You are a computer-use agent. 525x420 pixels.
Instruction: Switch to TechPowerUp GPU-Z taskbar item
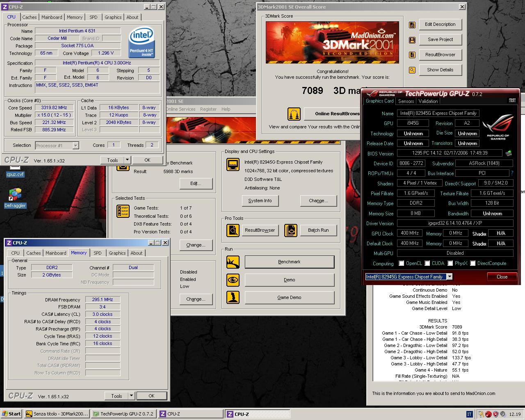[123, 414]
